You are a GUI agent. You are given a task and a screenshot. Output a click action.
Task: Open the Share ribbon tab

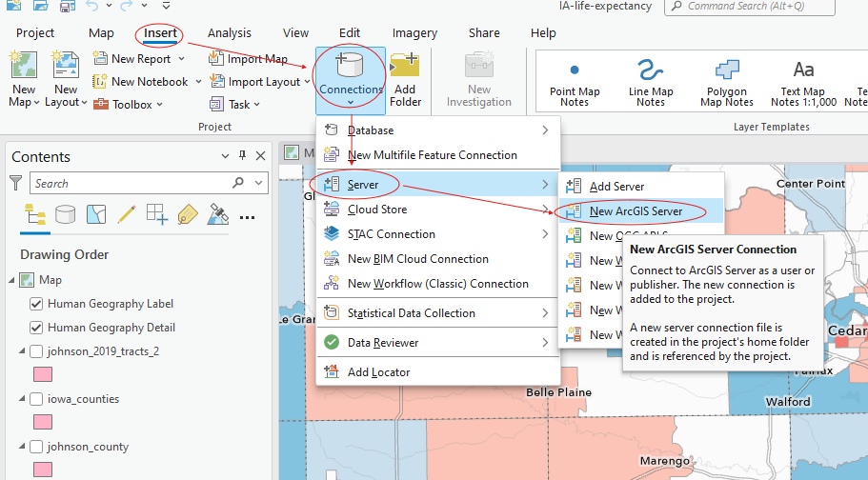(x=484, y=33)
